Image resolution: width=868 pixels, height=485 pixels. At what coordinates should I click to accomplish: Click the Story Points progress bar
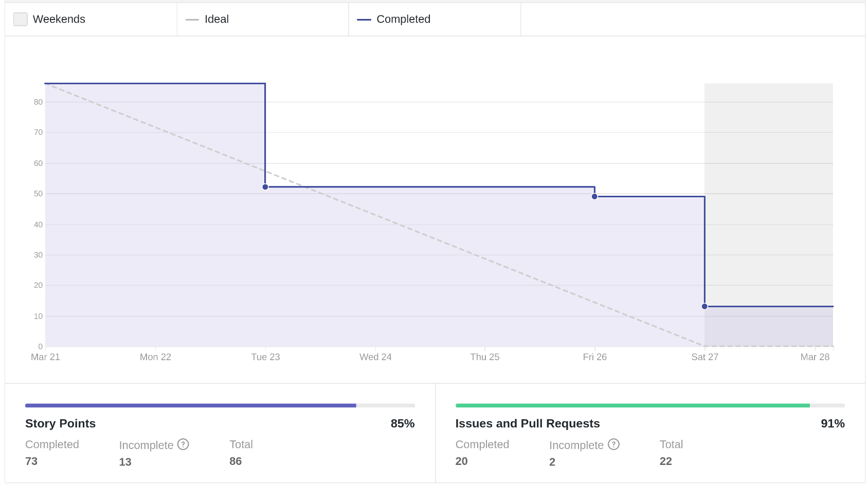[x=220, y=405]
